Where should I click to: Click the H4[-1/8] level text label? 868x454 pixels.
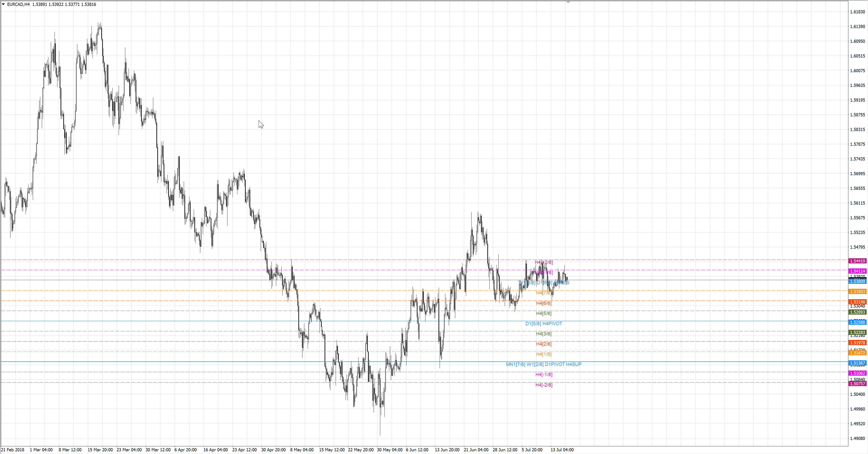pos(543,374)
